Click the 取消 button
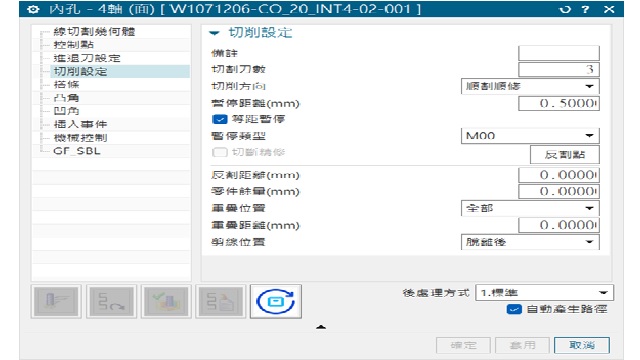Viewport: 640px width, 360px height. coord(582,345)
